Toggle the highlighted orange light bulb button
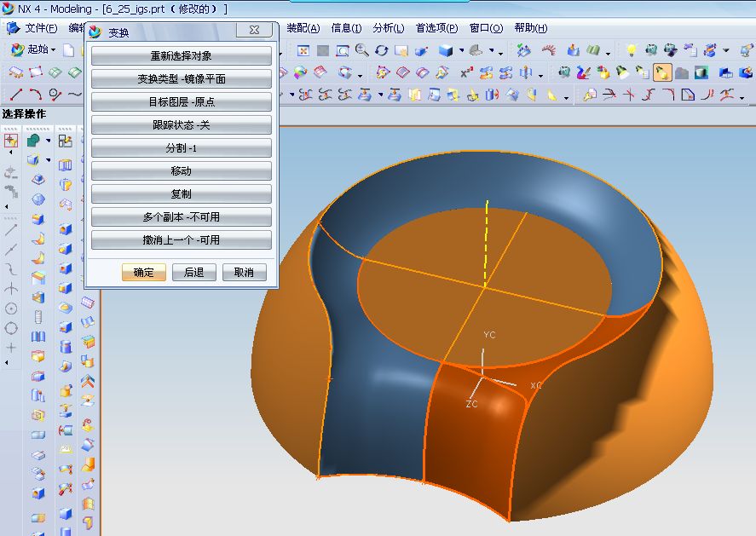Image resolution: width=756 pixels, height=536 pixels. click(661, 72)
